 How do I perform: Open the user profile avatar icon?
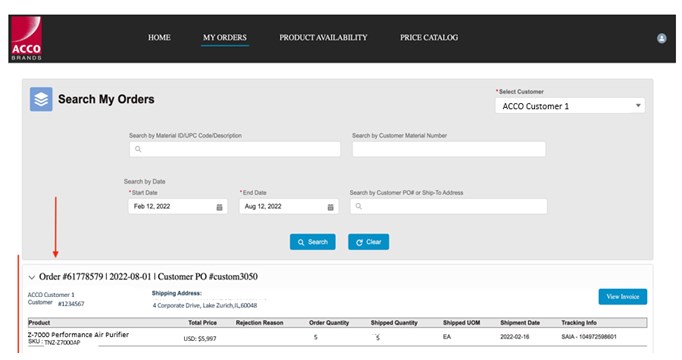pos(661,38)
